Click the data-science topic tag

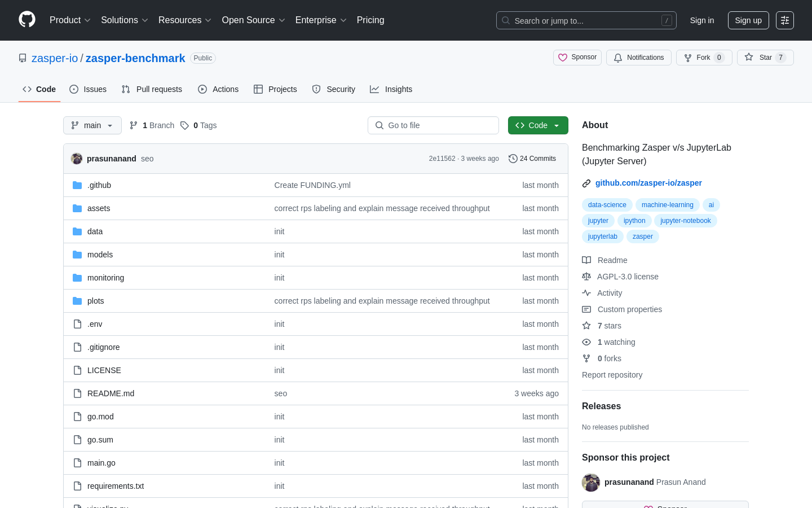pyautogui.click(x=607, y=205)
